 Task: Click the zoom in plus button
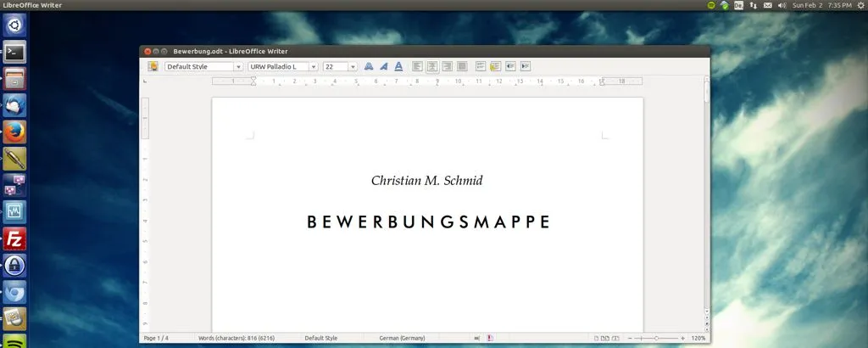click(x=682, y=338)
